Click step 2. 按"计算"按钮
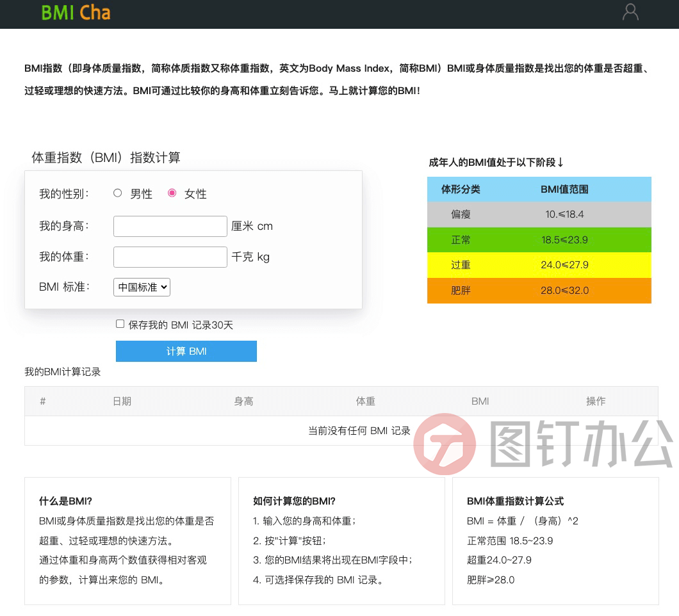The width and height of the screenshot is (679, 616). (x=290, y=540)
